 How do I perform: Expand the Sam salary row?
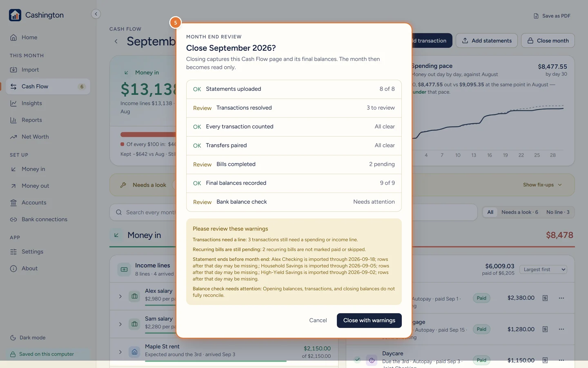coord(120,324)
